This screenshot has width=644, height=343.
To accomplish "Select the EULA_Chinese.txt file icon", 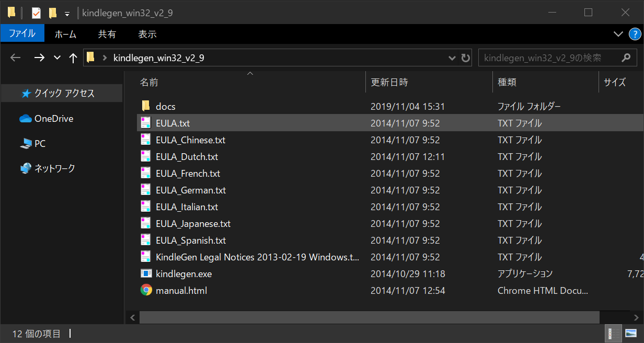I will pos(146,140).
